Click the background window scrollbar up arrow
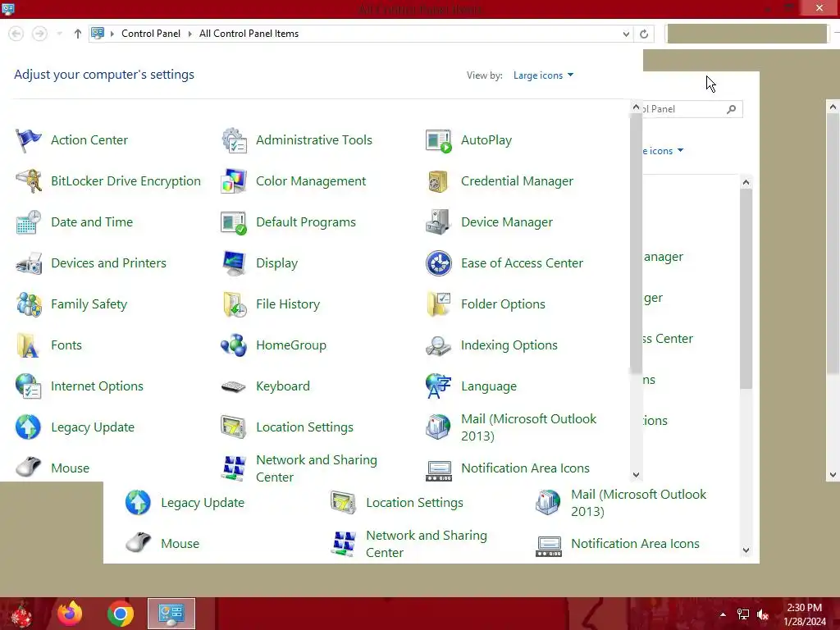Screen dimensions: 840x630 (746, 183)
